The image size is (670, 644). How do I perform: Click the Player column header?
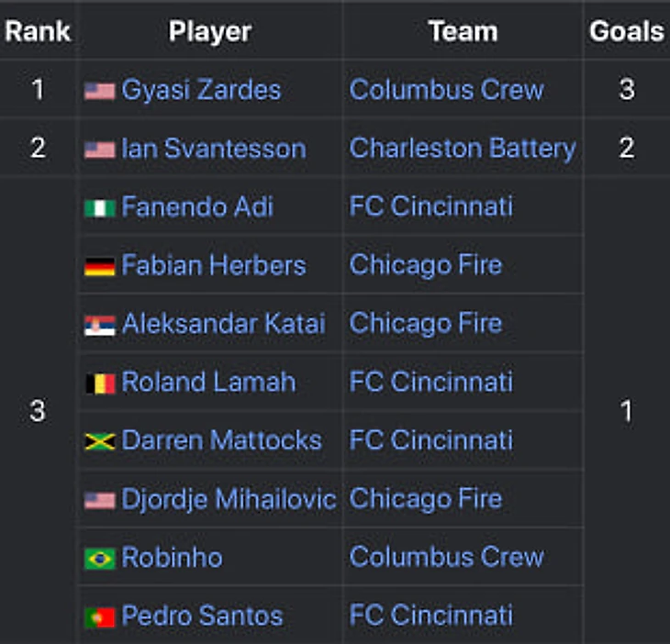click(209, 31)
